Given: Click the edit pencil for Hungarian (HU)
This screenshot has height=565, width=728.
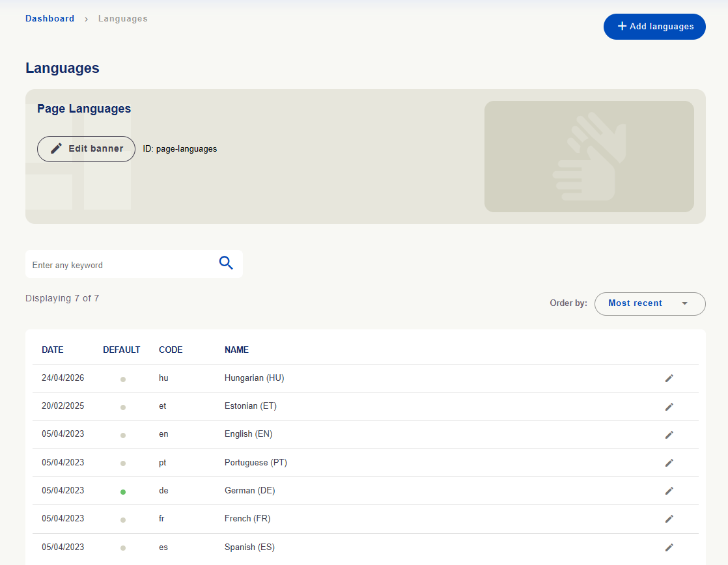Looking at the screenshot, I should pyautogui.click(x=669, y=378).
